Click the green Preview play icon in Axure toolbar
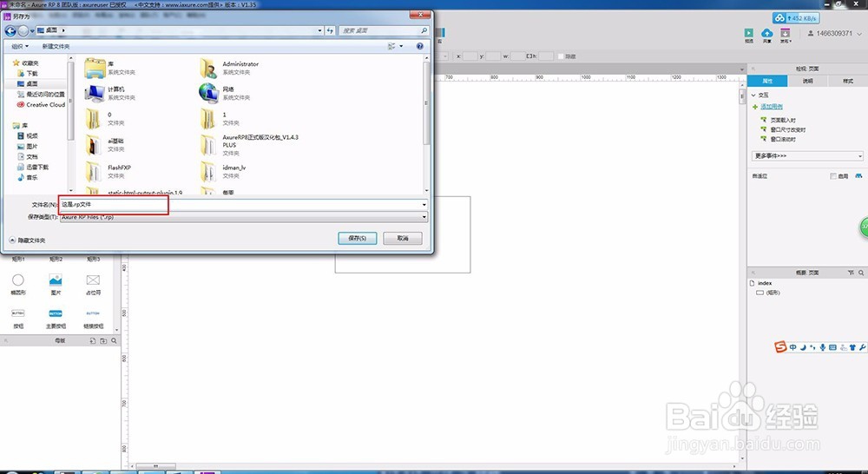Viewport: 868px width, 474px height. pyautogui.click(x=748, y=33)
